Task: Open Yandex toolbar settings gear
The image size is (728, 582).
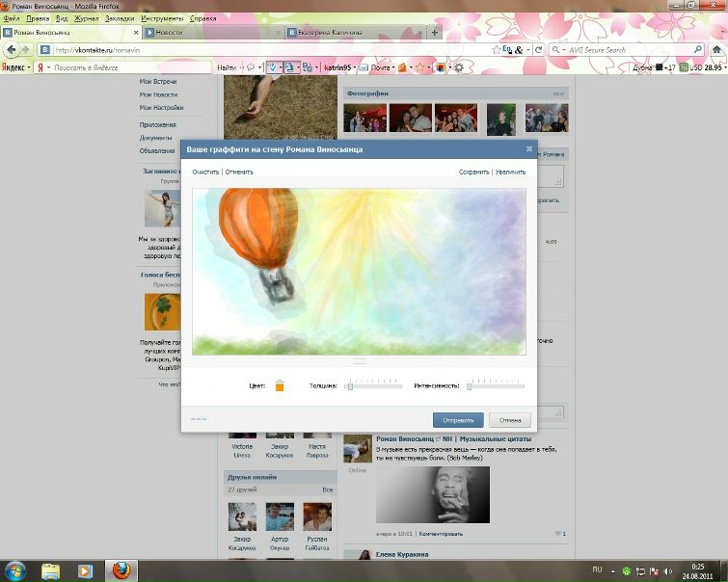Action: pyautogui.click(x=459, y=67)
